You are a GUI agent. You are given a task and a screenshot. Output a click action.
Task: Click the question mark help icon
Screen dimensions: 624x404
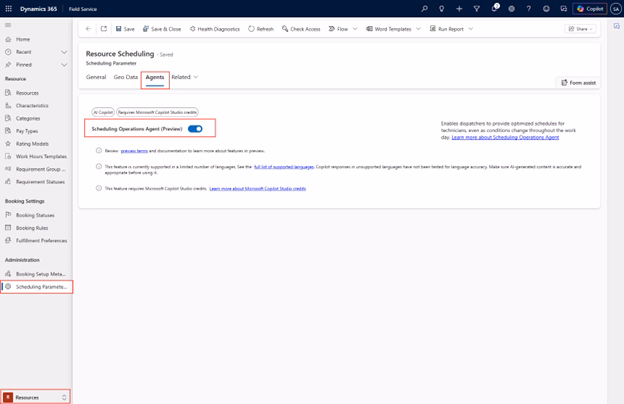(528, 9)
